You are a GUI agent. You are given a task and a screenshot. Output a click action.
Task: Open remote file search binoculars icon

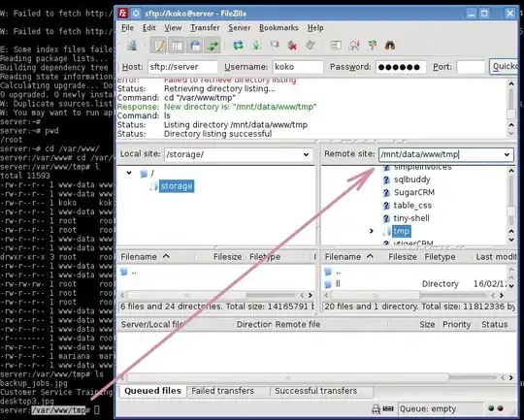pyautogui.click(x=390, y=46)
